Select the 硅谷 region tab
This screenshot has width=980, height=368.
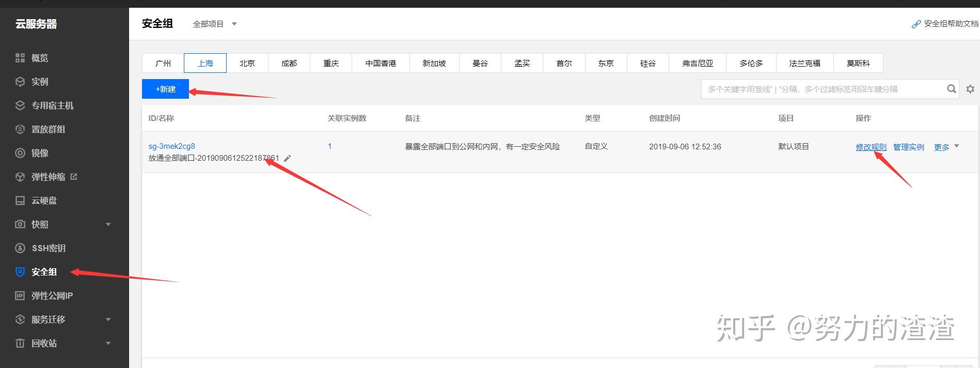coord(648,63)
